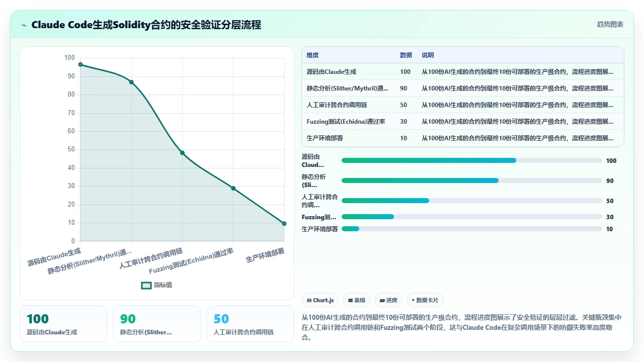
Task: Click the Fuzzing测试(Echidna)通过率 x-axis label
Action: (191, 260)
